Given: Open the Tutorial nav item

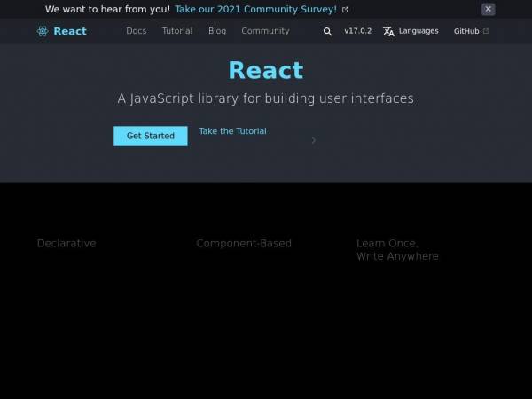Looking at the screenshot, I should pyautogui.click(x=177, y=31).
